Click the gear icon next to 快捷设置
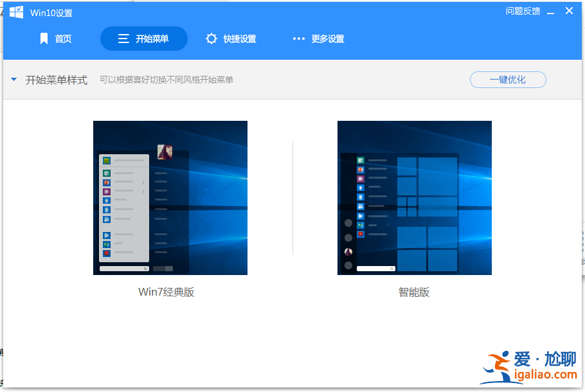Screen dimensions: 585x392 pyautogui.click(x=212, y=39)
